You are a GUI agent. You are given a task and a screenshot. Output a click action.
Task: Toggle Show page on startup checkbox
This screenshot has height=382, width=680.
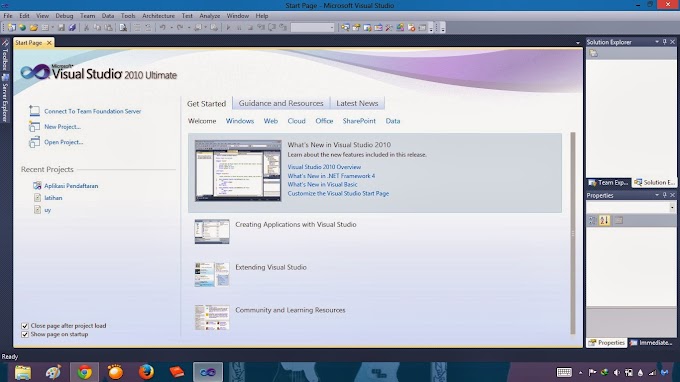click(x=25, y=334)
